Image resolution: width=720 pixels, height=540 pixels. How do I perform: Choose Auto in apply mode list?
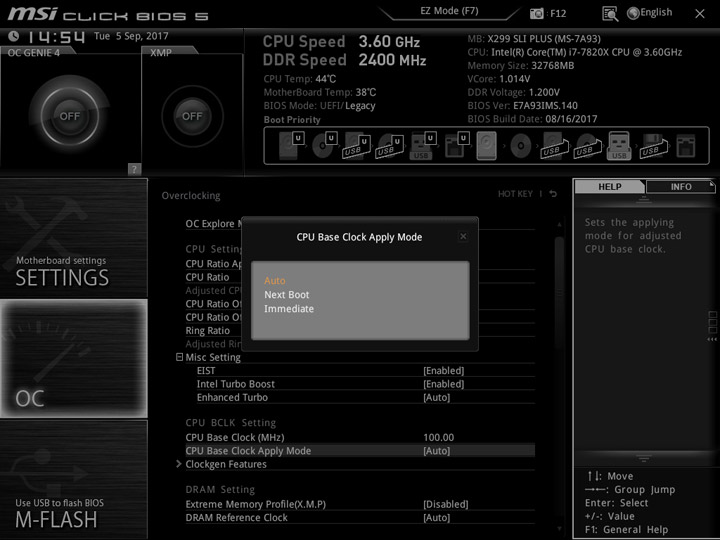tap(275, 281)
